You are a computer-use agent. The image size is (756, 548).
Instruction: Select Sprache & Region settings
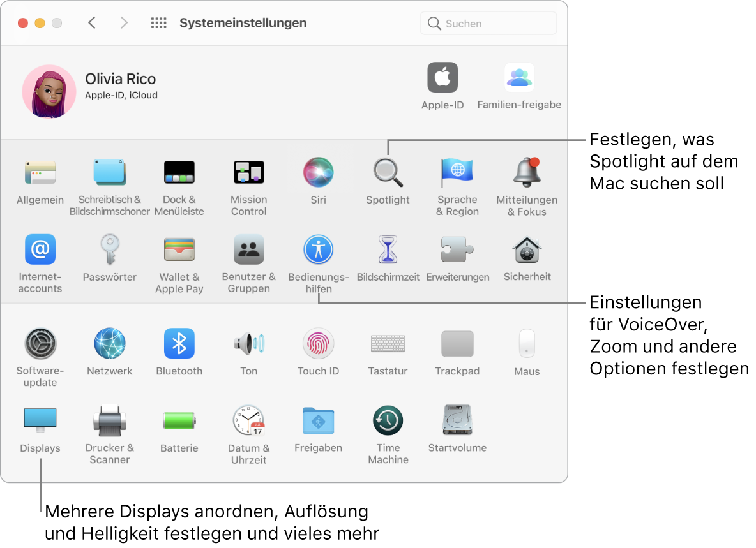point(457,172)
